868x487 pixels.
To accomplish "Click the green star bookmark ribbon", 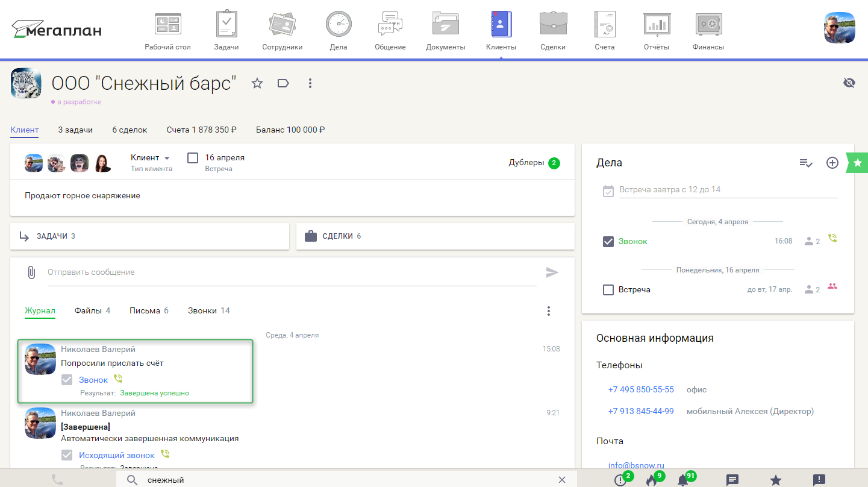I will [x=857, y=163].
